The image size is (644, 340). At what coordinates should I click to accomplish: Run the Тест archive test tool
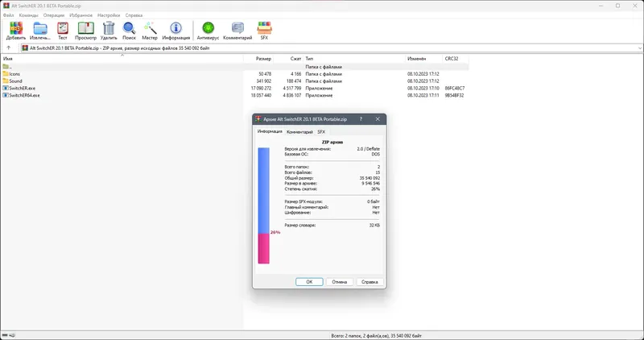pyautogui.click(x=63, y=31)
